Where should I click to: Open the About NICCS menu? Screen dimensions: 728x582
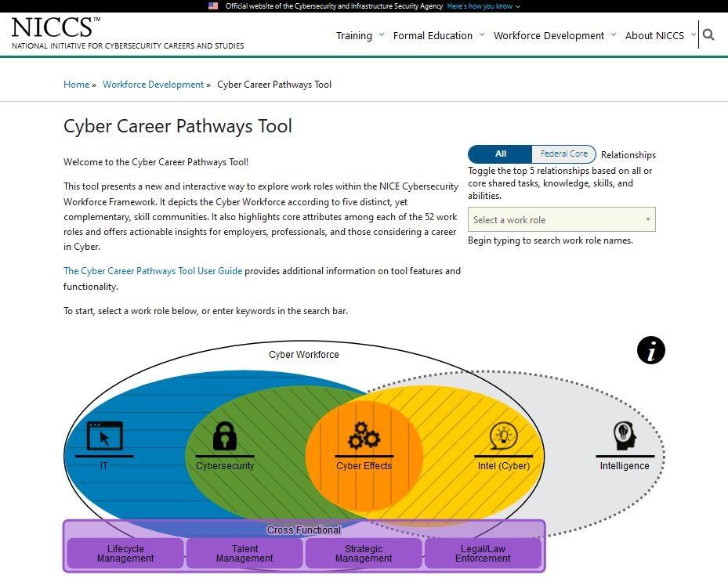coord(654,35)
